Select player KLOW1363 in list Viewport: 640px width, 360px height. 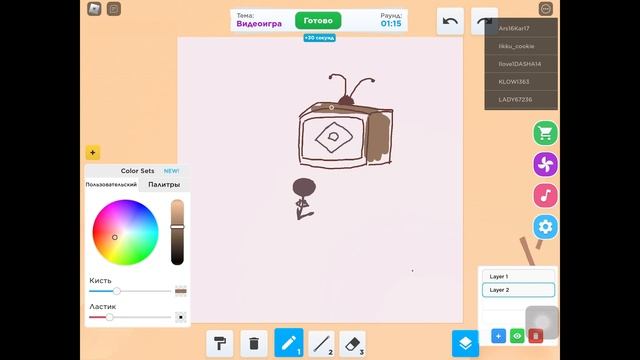521,82
